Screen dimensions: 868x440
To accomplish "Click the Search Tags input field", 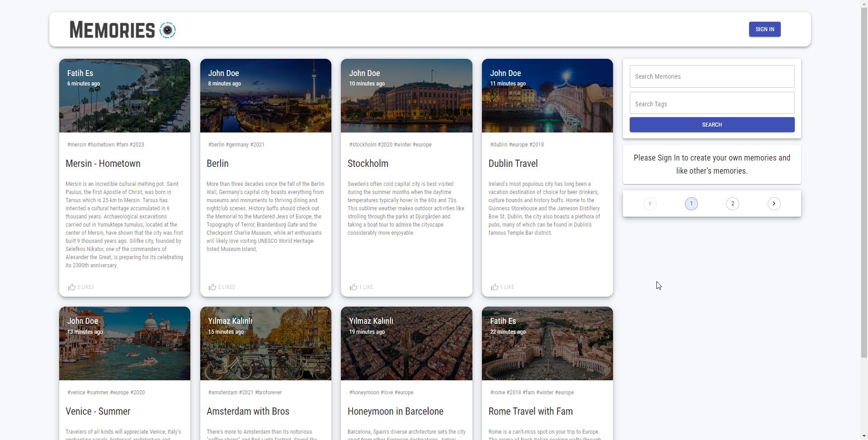I will pyautogui.click(x=712, y=104).
